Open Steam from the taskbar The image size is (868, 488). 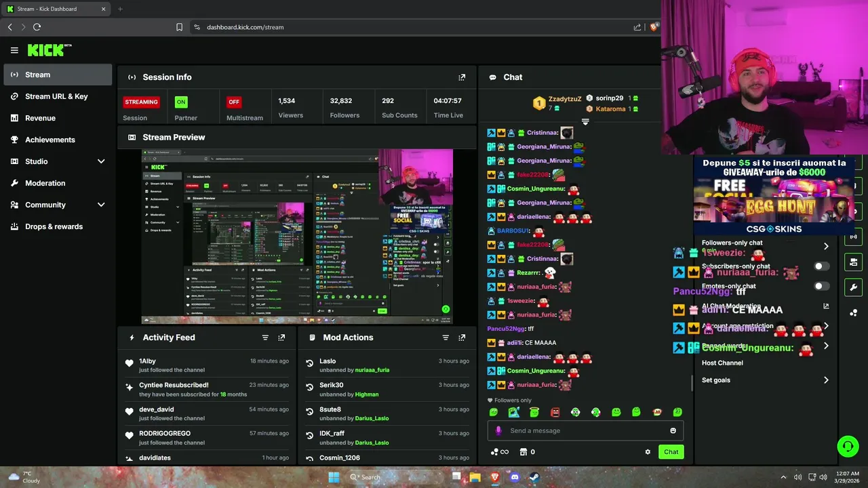[534, 477]
